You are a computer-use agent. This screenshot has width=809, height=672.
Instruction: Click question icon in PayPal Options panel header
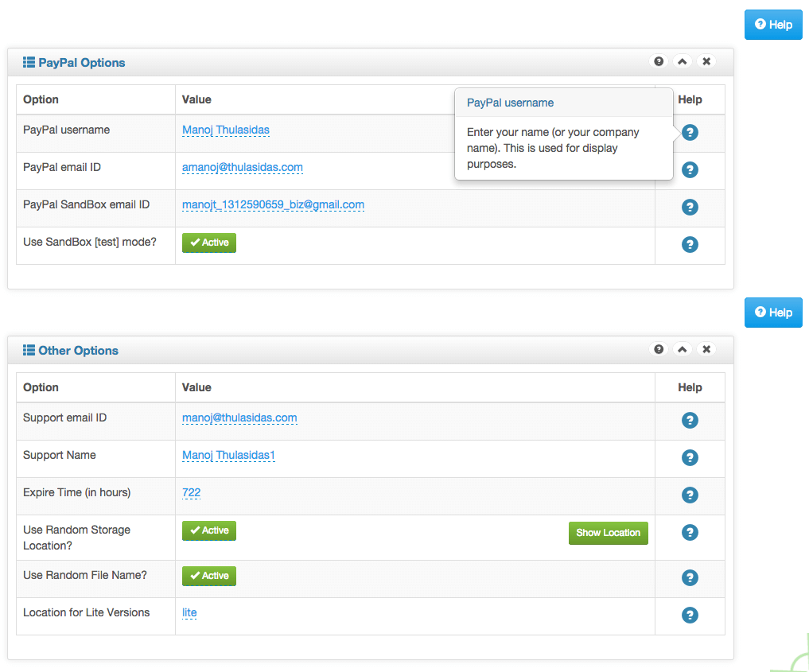pyautogui.click(x=659, y=61)
